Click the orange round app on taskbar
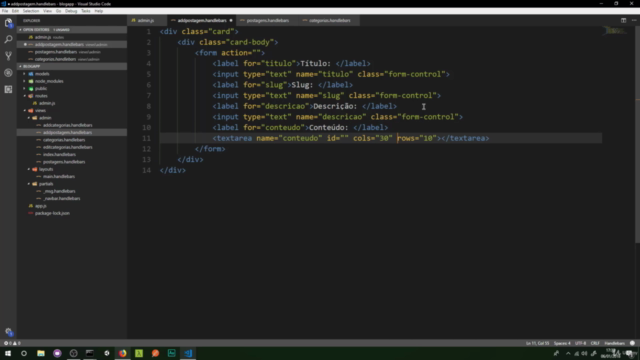640x360 pixels. (x=155, y=353)
